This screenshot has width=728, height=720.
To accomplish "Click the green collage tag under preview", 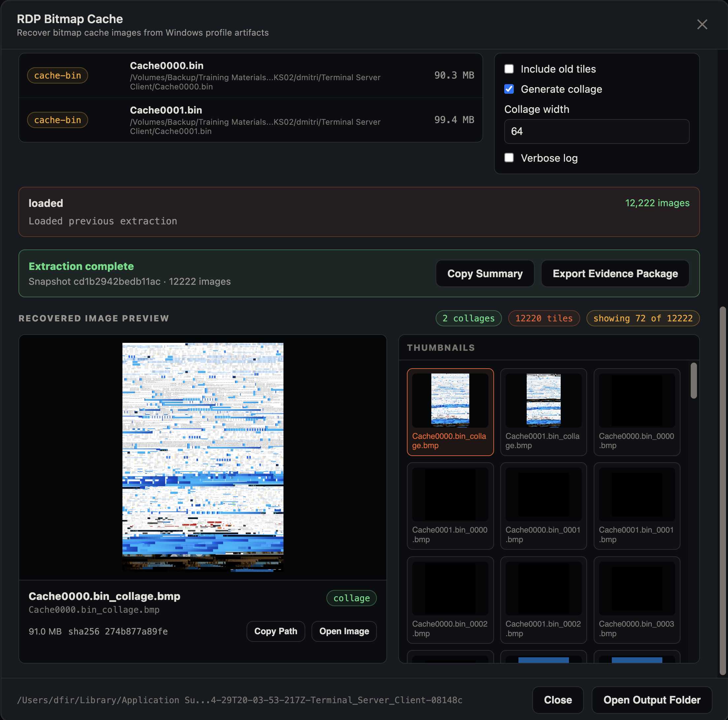I will (351, 598).
